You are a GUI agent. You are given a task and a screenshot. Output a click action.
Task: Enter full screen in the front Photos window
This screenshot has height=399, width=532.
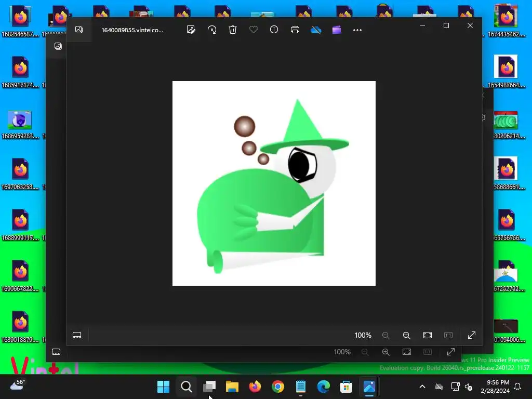472,335
